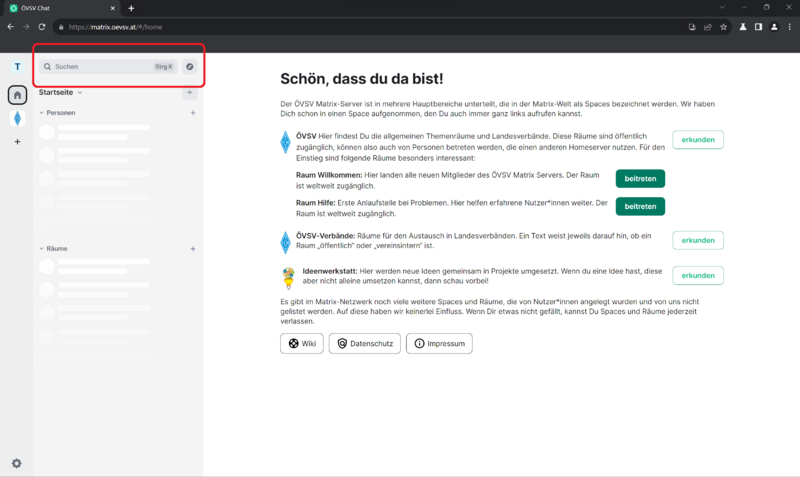Toggle the browser side panel
This screenshot has width=800, height=477.
[759, 27]
